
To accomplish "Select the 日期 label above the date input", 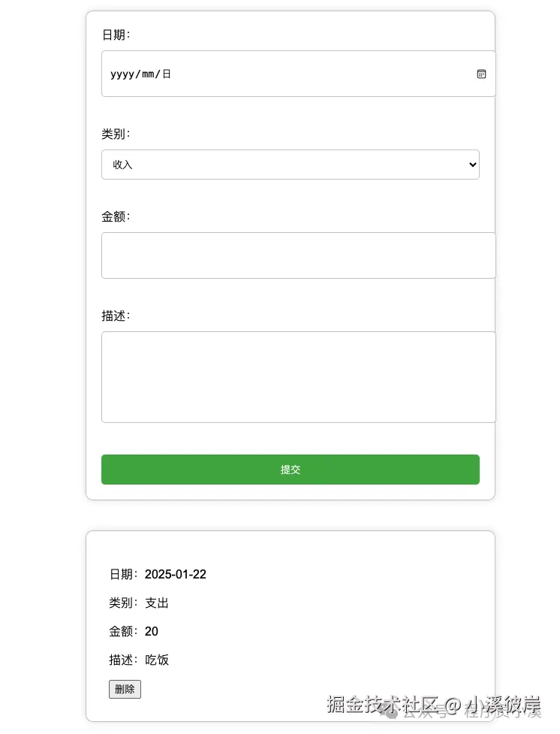I will pos(115,34).
